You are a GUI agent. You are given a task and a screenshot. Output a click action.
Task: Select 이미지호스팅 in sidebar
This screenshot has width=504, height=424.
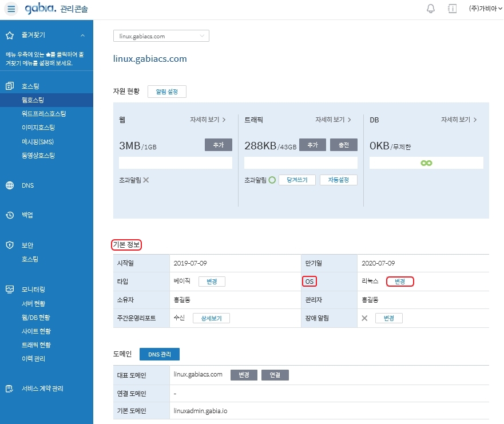click(38, 128)
